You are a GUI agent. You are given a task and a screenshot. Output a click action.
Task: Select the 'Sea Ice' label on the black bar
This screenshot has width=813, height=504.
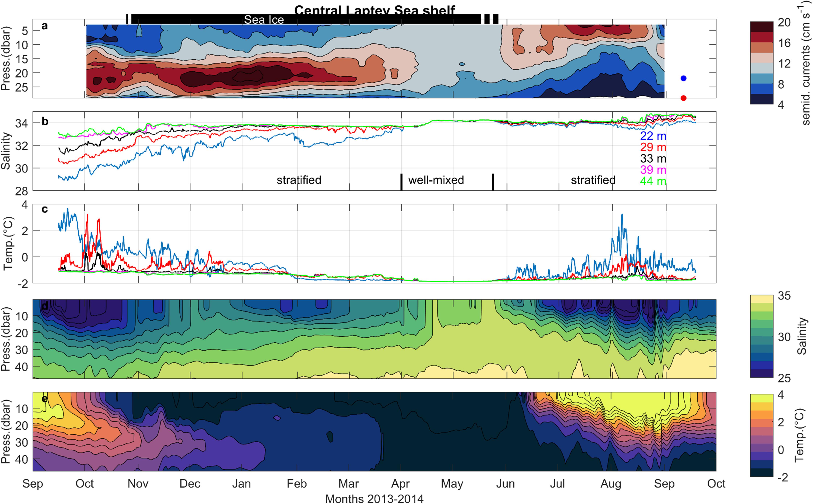click(x=264, y=20)
